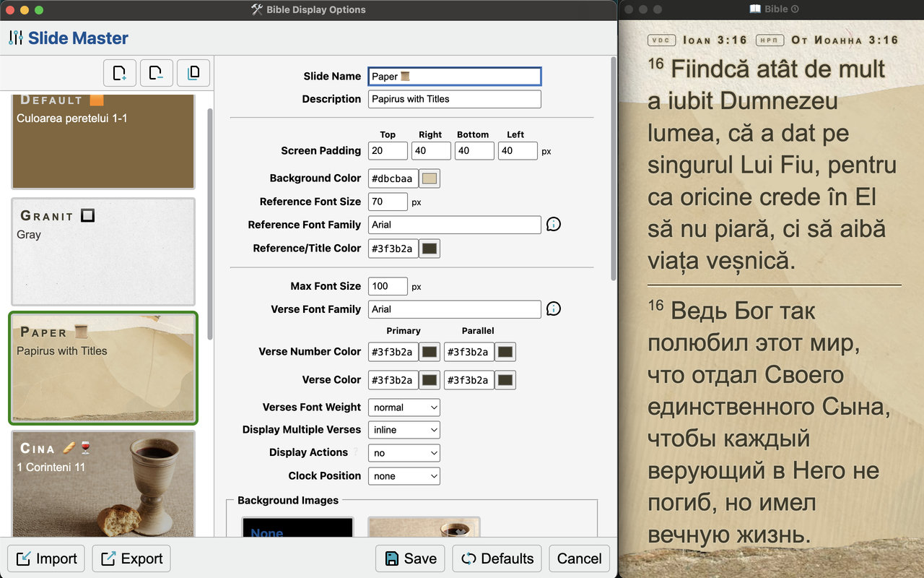924x578 pixels.
Task: Click the Export button
Action: (x=131, y=558)
